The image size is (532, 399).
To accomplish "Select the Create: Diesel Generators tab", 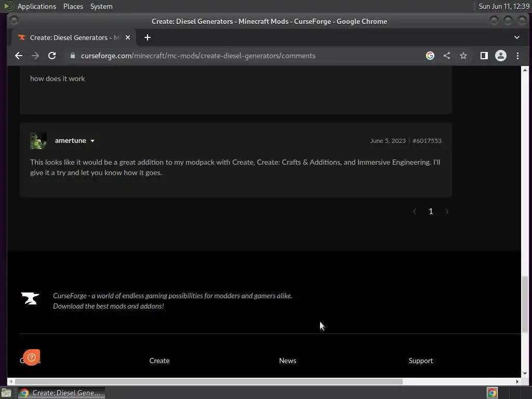I will (74, 37).
